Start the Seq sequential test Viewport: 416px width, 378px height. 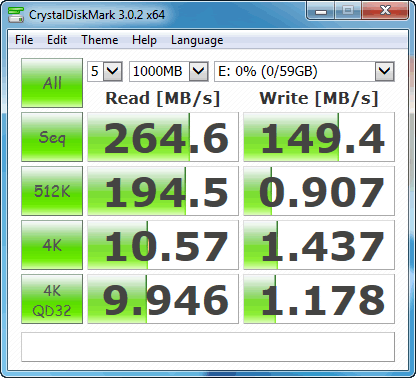point(52,137)
